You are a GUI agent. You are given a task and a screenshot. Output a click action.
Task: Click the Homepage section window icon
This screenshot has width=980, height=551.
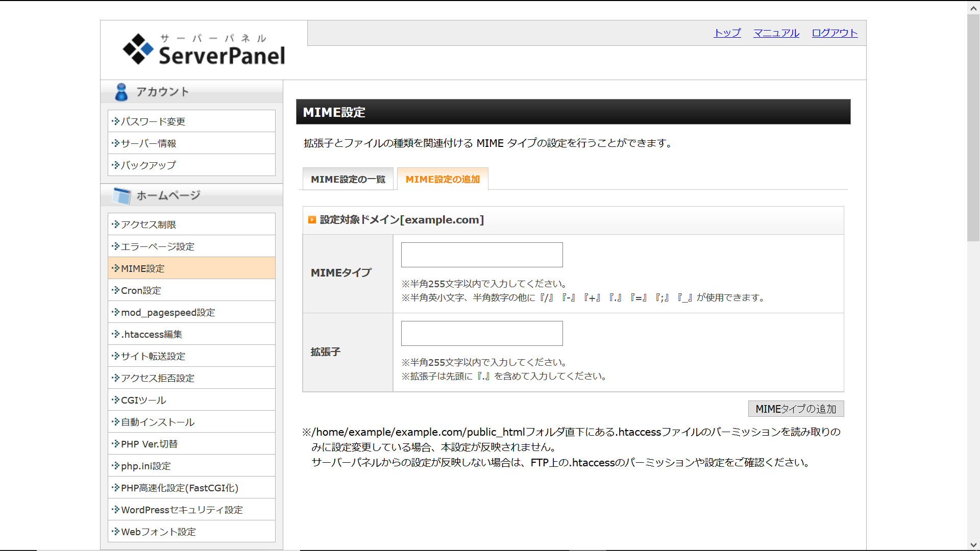click(122, 195)
